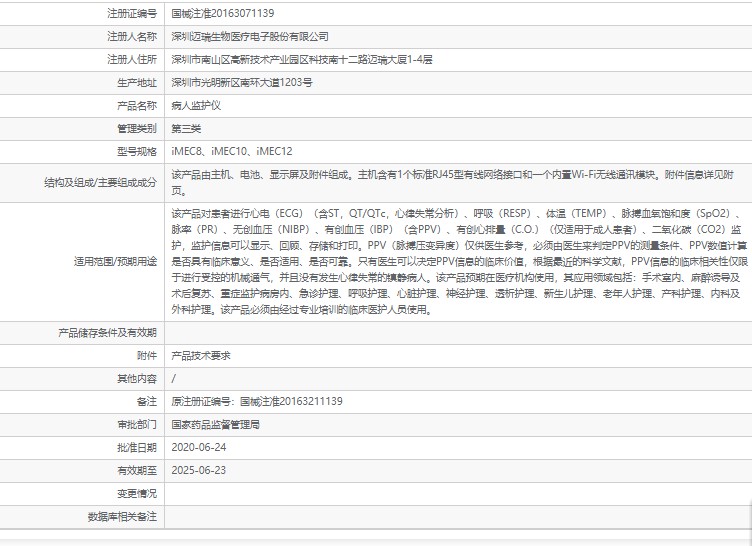Select the 结构及组成/主要组成成分 label
Screen dimensions: 752x546
point(101,183)
